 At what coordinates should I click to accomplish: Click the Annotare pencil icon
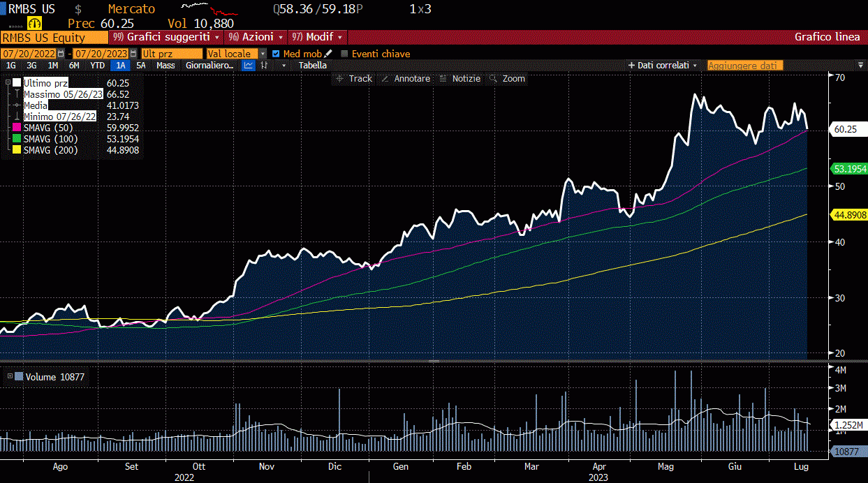pyautogui.click(x=385, y=79)
